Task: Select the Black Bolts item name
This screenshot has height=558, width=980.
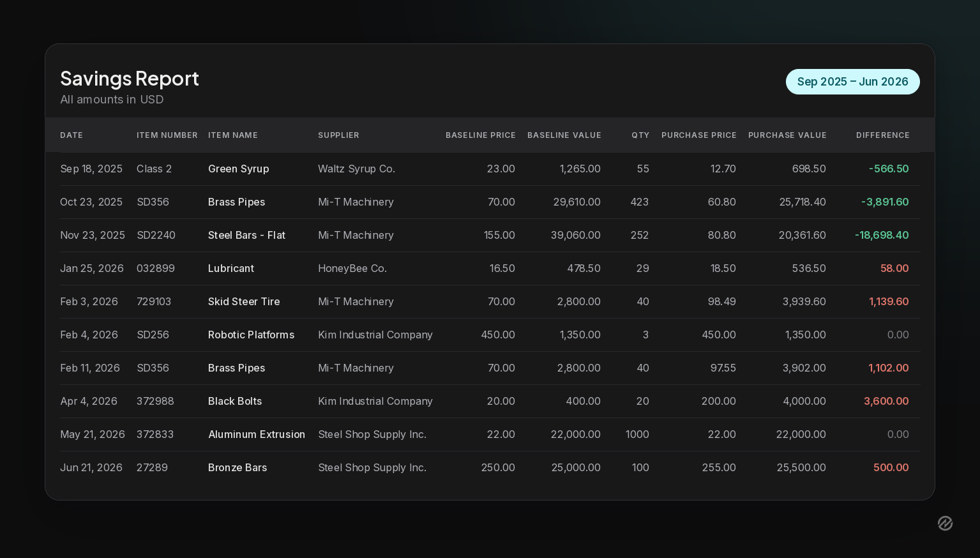Action: (x=235, y=401)
